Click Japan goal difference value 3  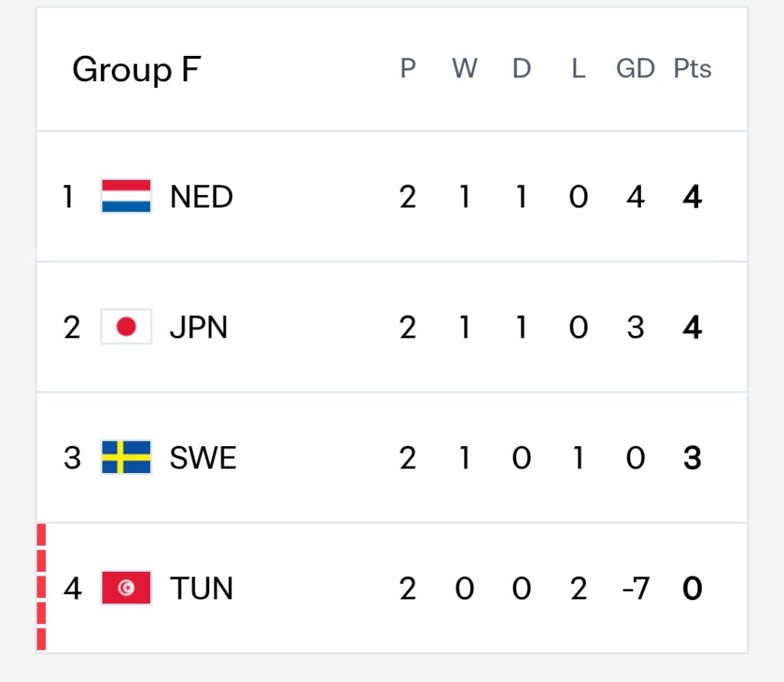[x=635, y=327]
